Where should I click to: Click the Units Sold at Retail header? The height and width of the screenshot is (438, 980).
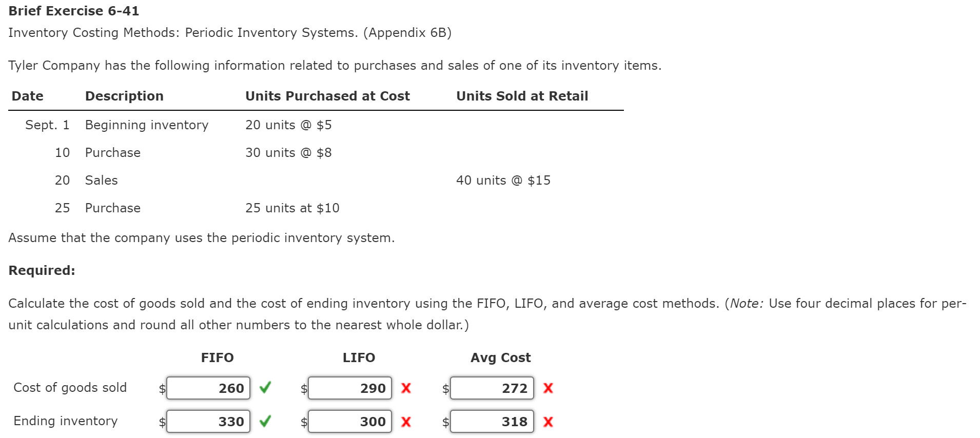coord(522,96)
